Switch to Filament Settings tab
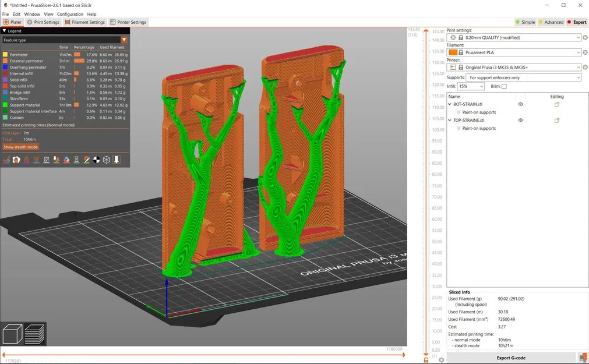The height and width of the screenshot is (364, 589). coord(84,22)
